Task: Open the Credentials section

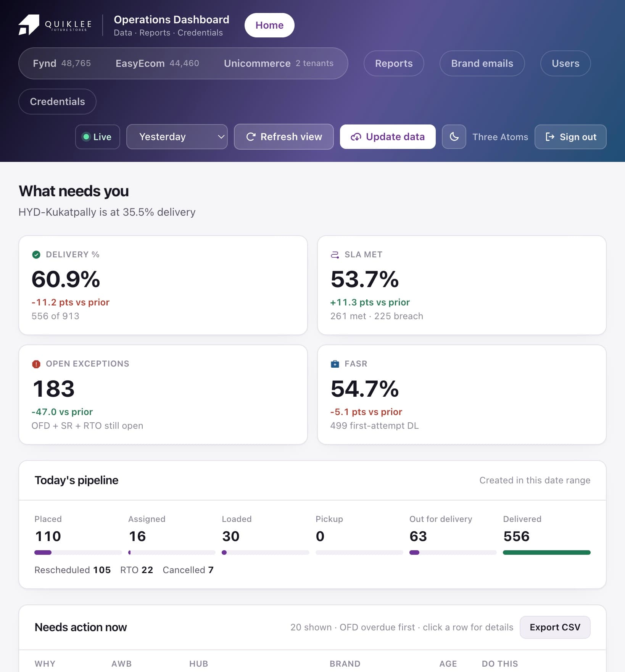Action: 57,102
